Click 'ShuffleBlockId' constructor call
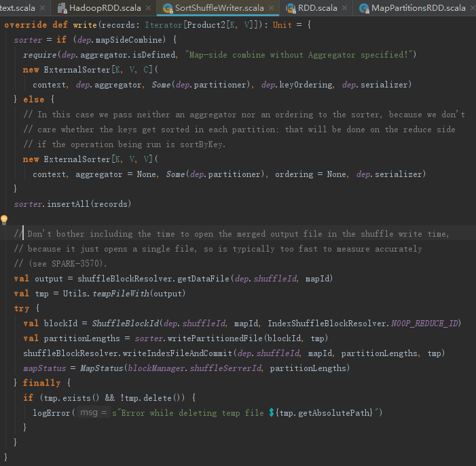 point(126,324)
